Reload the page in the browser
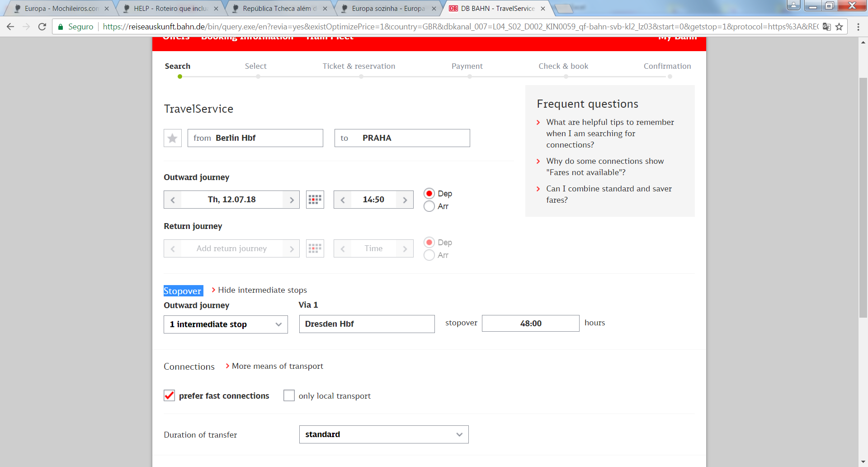The width and height of the screenshot is (868, 467). tap(42, 27)
